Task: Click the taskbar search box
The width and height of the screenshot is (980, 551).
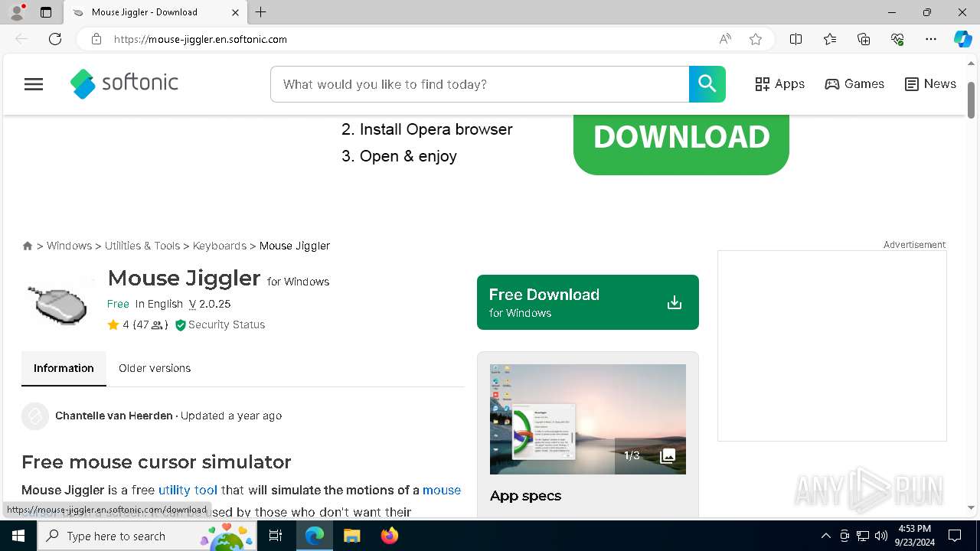Action: [x=147, y=536]
